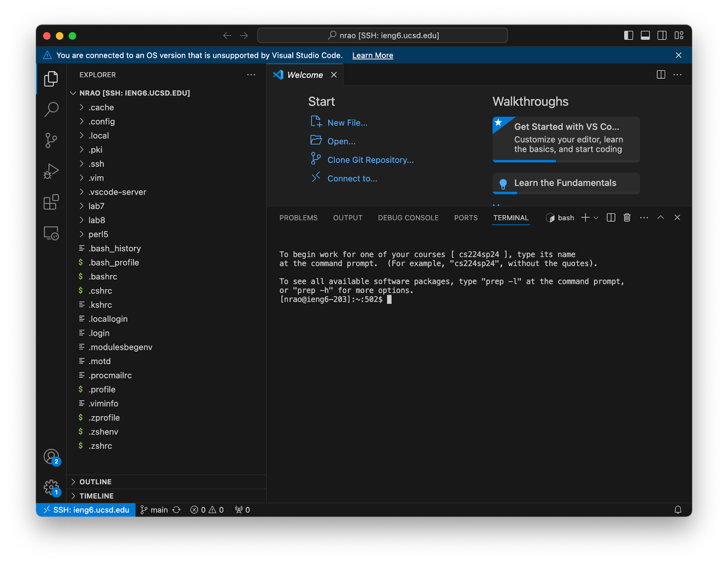Split the terminal pane
728x564 pixels.
point(611,218)
